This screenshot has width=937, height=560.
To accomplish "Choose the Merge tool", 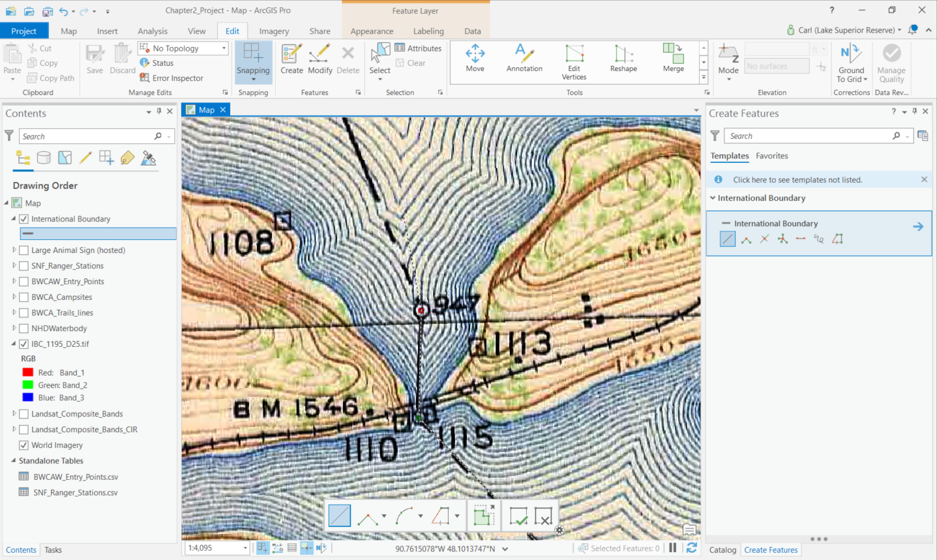I will click(673, 58).
